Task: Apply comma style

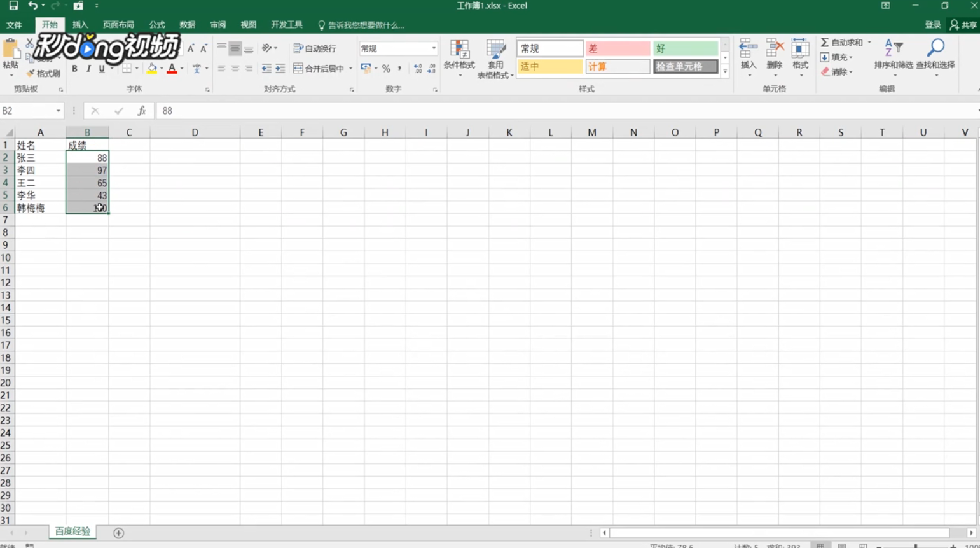Action: point(399,69)
